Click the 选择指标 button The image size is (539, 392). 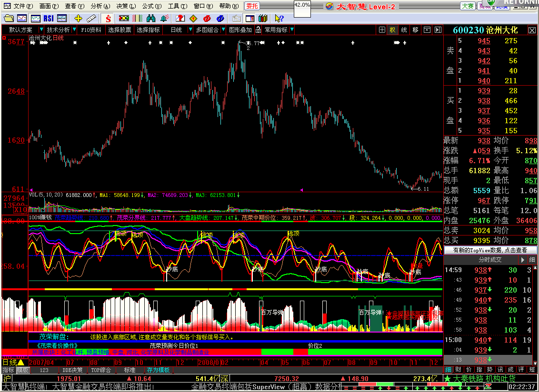pyautogui.click(x=148, y=30)
